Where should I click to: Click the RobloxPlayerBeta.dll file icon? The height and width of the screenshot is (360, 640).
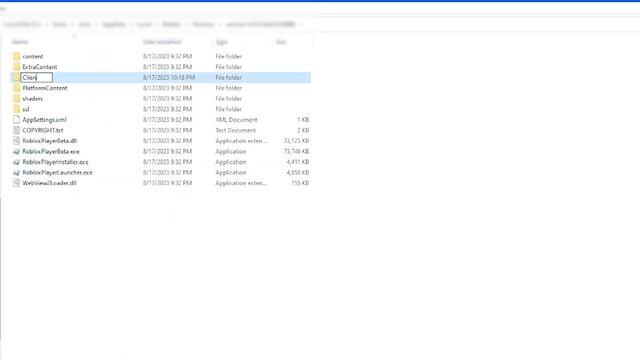[16, 141]
